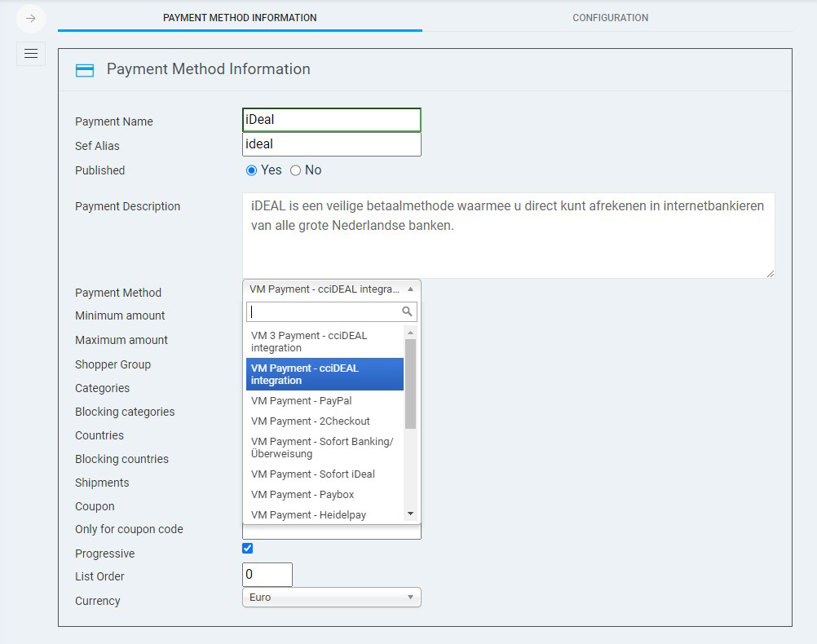This screenshot has height=644, width=817.
Task: Select the Payment Method Information tab
Action: coord(240,18)
